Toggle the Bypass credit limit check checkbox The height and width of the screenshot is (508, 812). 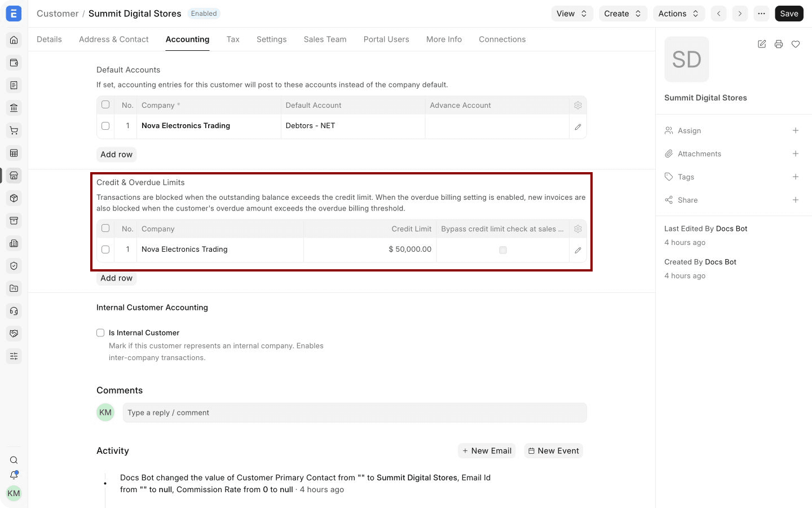[503, 250]
